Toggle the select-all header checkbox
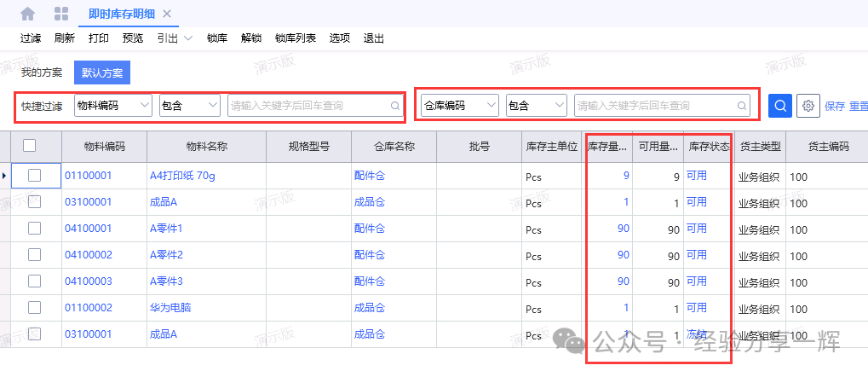 tap(29, 146)
